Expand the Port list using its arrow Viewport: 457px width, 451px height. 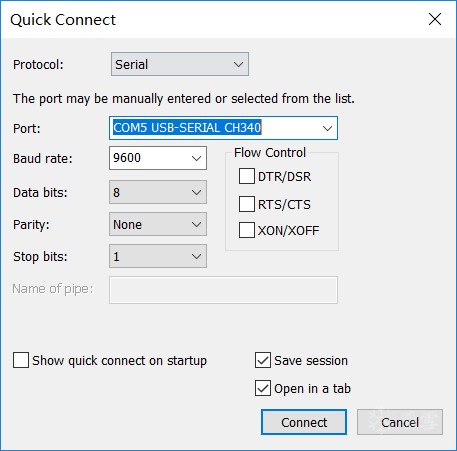pos(327,128)
